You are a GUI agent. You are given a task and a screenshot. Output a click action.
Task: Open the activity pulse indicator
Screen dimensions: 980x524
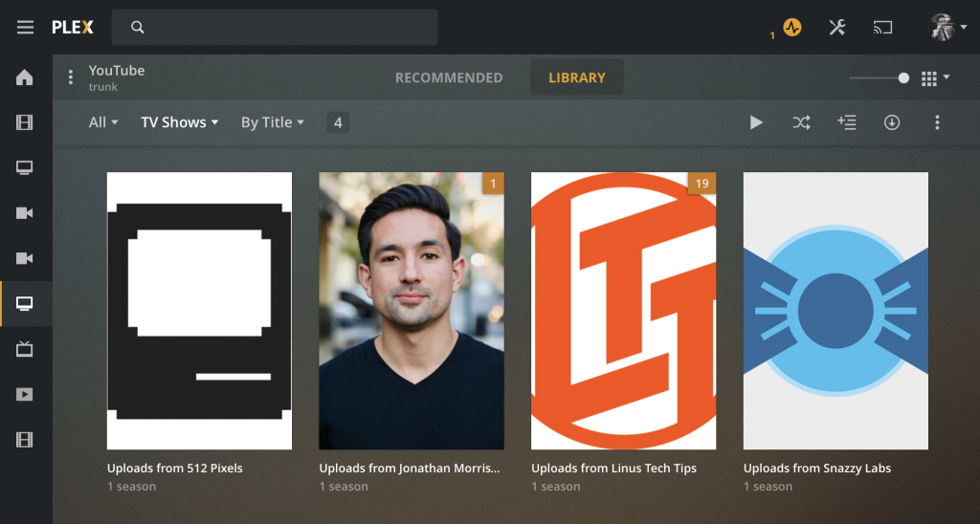point(791,28)
